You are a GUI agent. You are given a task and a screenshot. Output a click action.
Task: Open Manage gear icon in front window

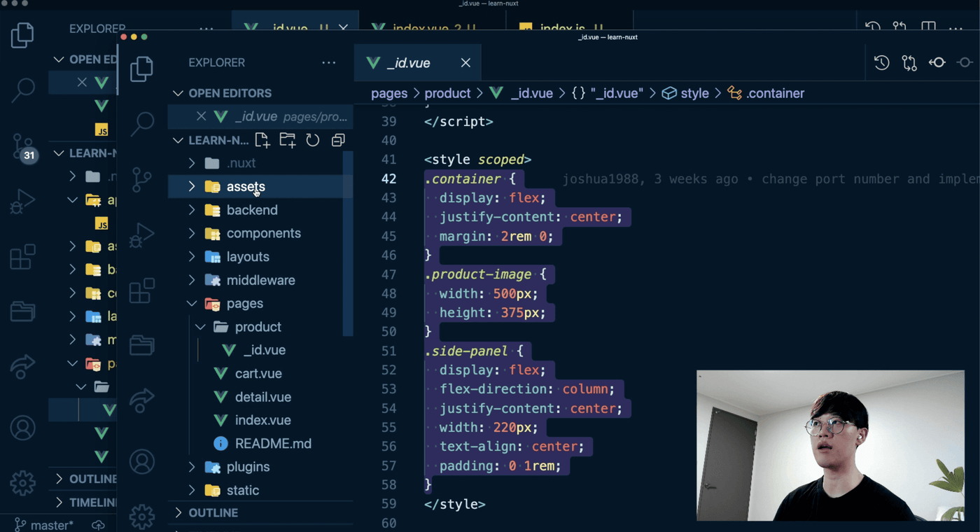pyautogui.click(x=142, y=517)
